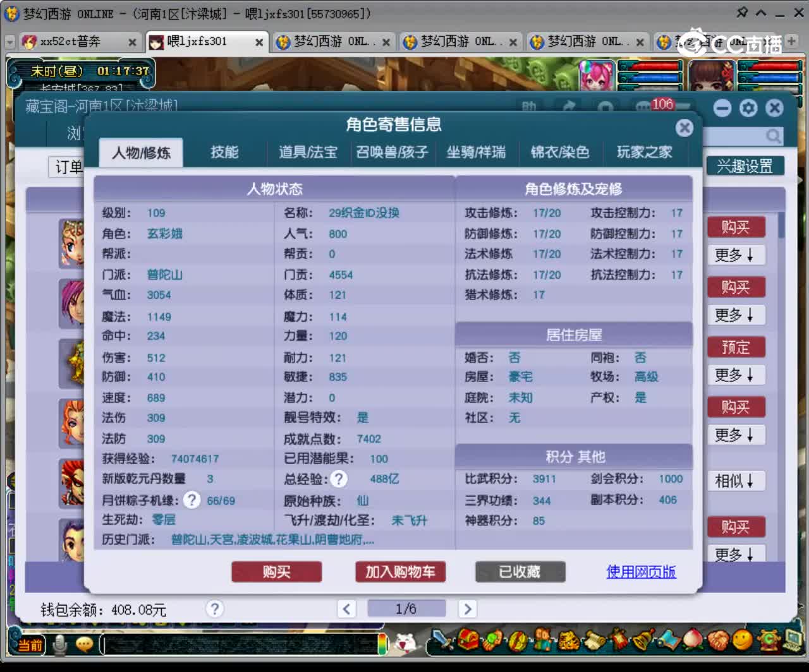
Task: Click the help question mark beside 总经验
Action: coord(339,479)
